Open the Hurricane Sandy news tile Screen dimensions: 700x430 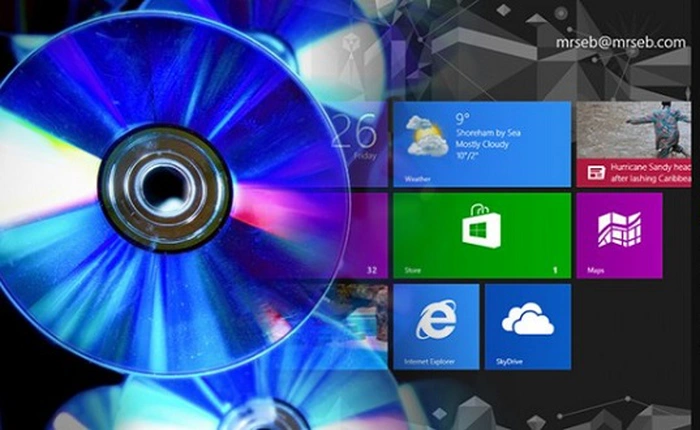coord(634,144)
